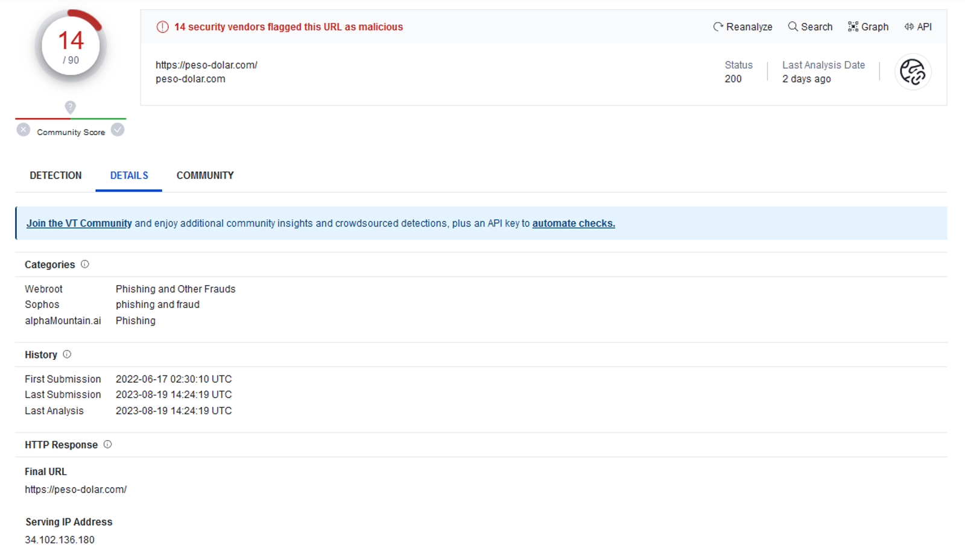Image resolution: width=965 pixels, height=560 pixels.
Task: Select Sophos category 'phishing and fraud'
Action: click(157, 304)
